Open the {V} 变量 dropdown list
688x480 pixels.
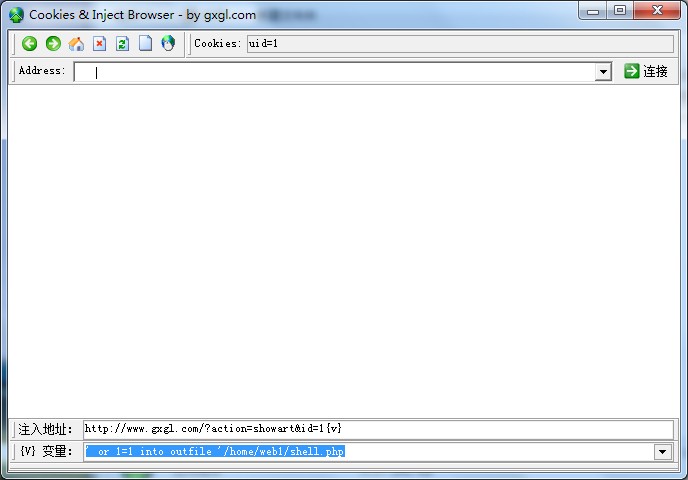663,451
